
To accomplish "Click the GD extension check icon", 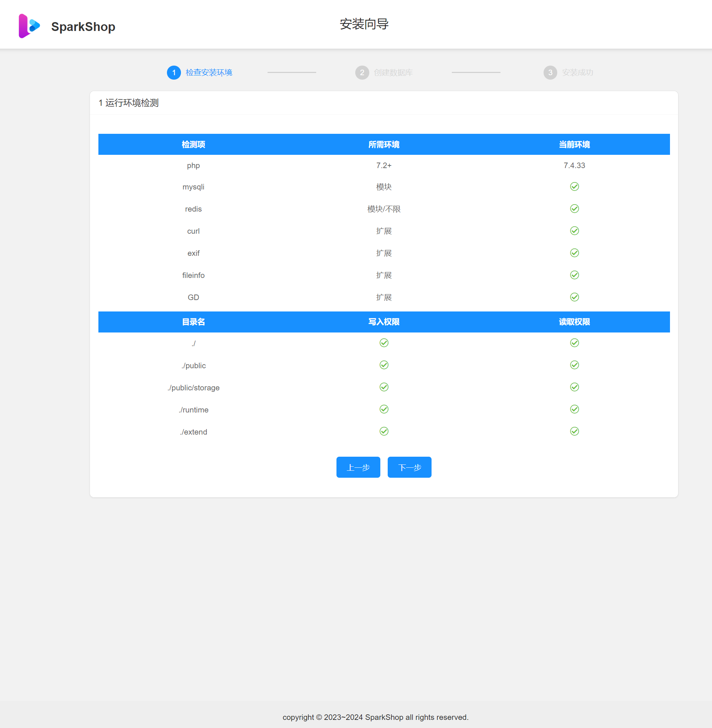I will 574,297.
